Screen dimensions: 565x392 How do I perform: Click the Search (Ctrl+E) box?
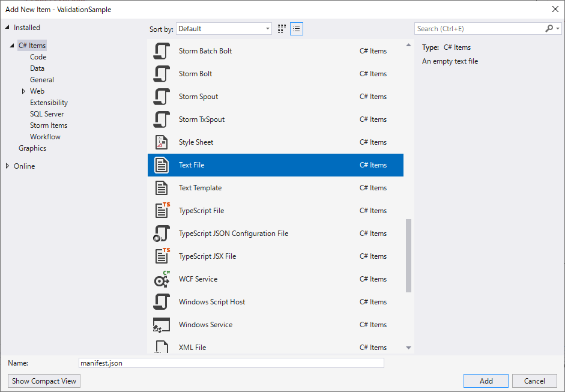click(479, 28)
